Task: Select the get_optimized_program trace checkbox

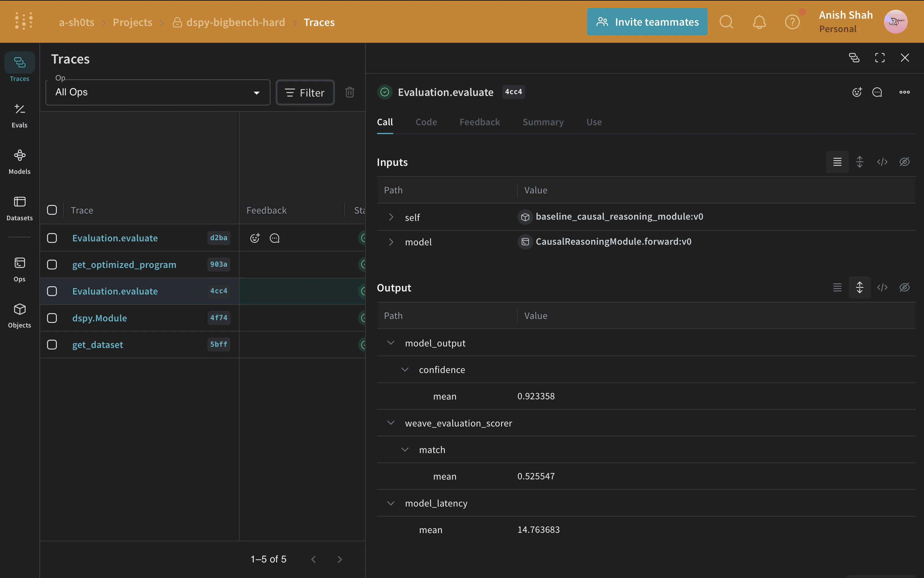Action: [52, 265]
